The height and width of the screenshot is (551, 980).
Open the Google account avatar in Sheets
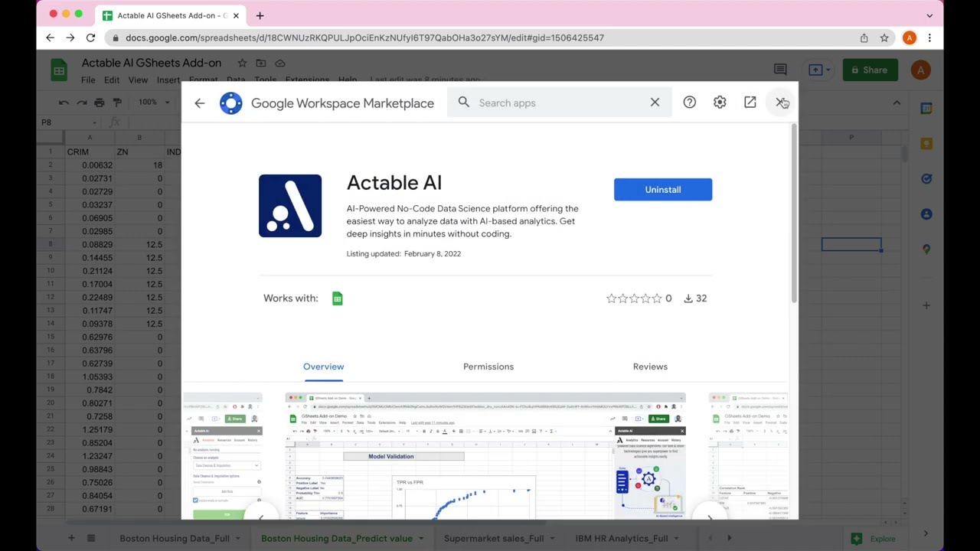click(x=921, y=70)
